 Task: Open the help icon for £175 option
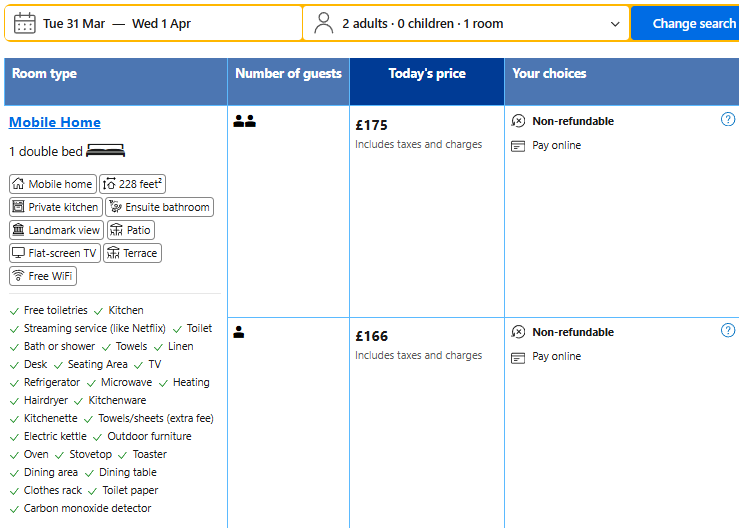point(728,120)
